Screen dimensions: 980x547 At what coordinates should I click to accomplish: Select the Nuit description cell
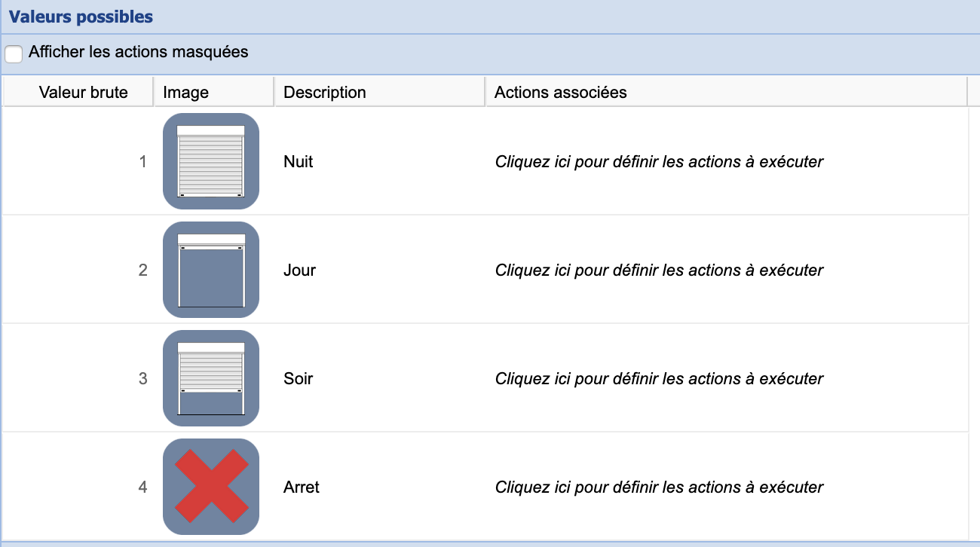click(299, 161)
